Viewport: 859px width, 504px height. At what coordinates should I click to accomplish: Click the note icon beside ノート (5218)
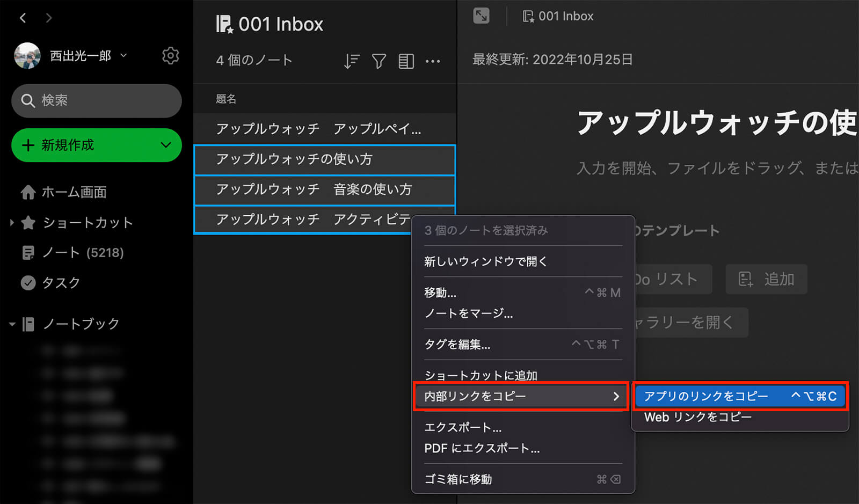tap(28, 253)
